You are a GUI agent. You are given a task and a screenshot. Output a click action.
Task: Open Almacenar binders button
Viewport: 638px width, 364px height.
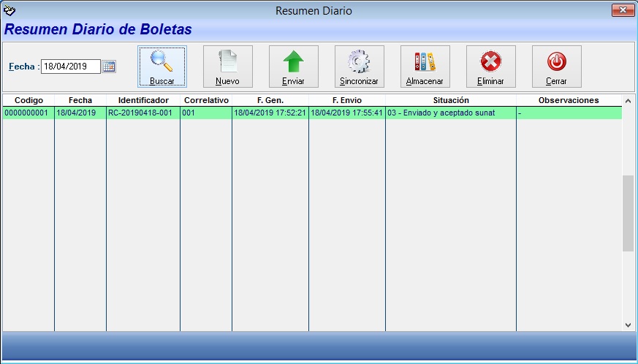(425, 67)
